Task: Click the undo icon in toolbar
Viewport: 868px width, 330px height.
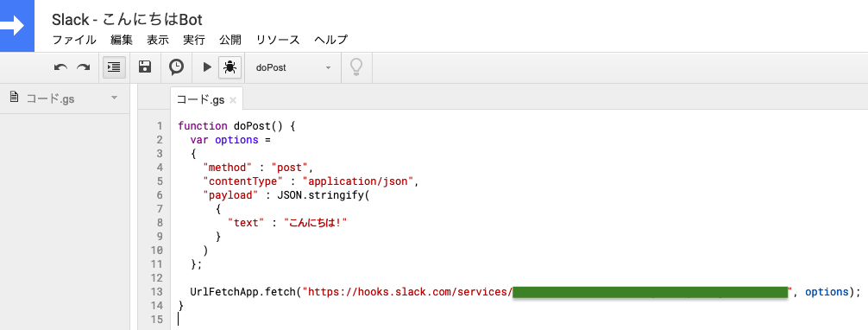Action: click(60, 67)
